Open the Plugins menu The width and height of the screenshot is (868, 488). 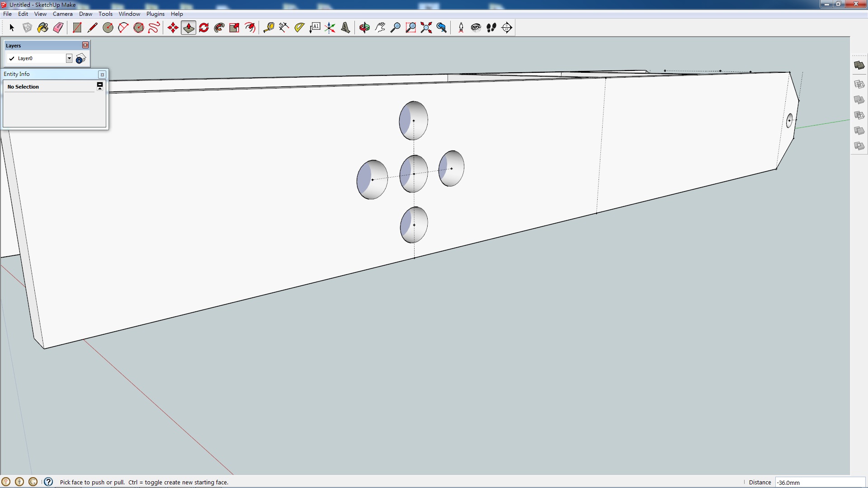[x=155, y=14]
